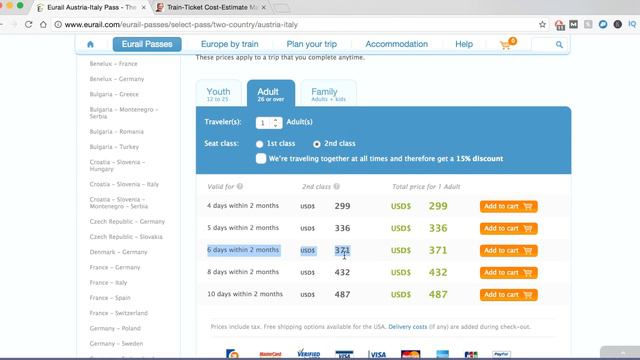Open the Accommodation menu

(x=396, y=44)
